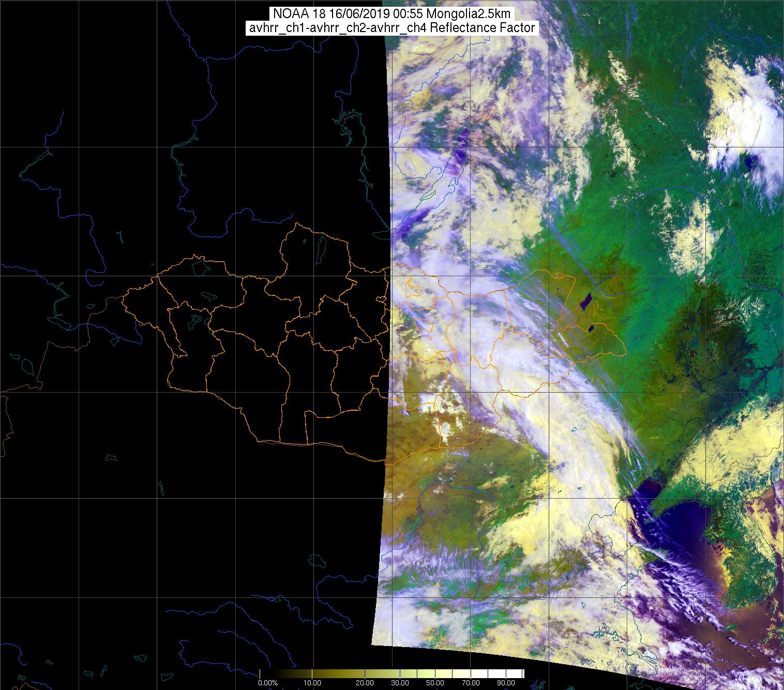Click the '70.00' color bar label

click(470, 683)
